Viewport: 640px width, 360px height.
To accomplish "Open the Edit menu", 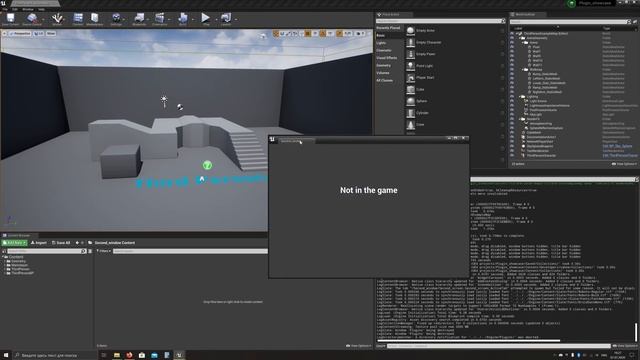I will [x=15, y=9].
